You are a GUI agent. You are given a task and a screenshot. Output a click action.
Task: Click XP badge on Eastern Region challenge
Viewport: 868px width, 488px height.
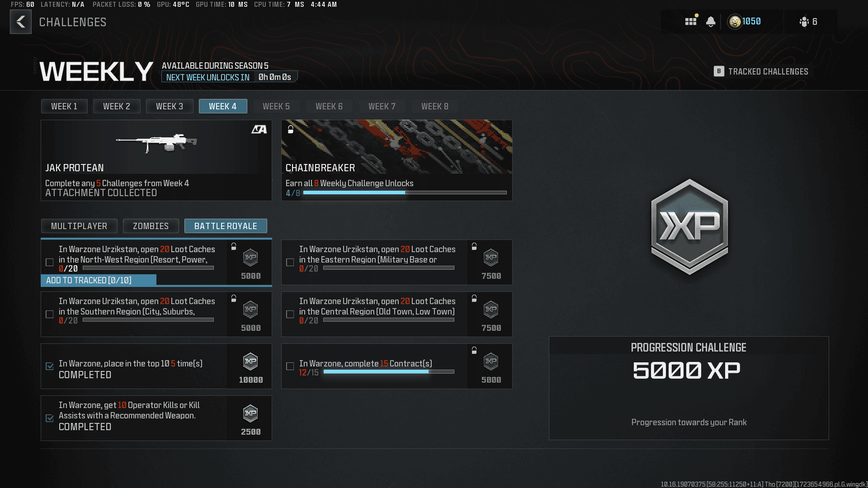pos(491,258)
